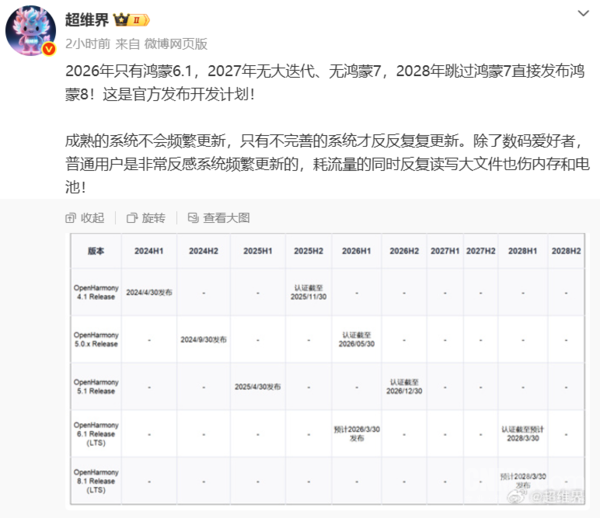Click the OpenHarmony 8.1 Release (LTS) label
The width and height of the screenshot is (600, 518).
[x=96, y=481]
